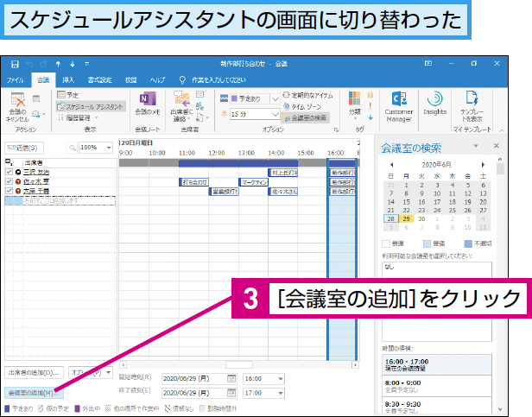Open the 15 分 reminder dropdown
Screen dimensions: 532x417
(x=275, y=113)
